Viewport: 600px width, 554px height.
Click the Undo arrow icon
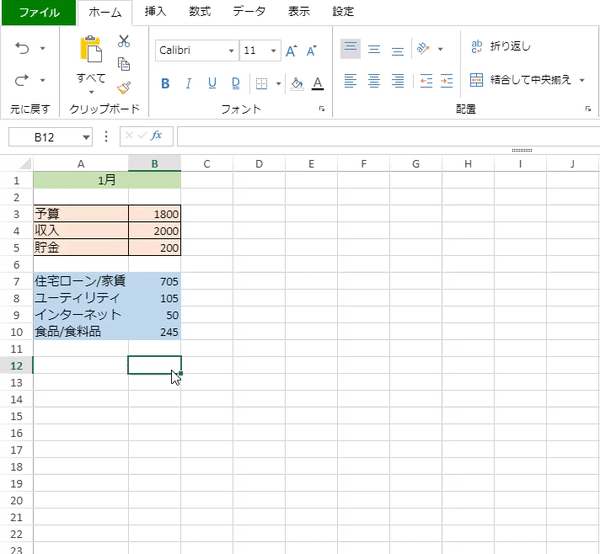tap(22, 47)
